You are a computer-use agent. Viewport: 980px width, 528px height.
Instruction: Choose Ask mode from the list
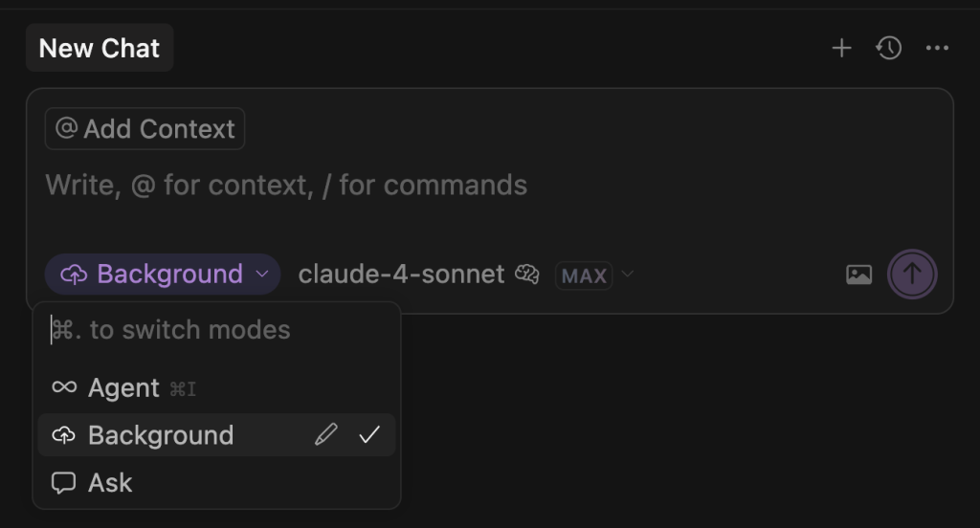(110, 483)
